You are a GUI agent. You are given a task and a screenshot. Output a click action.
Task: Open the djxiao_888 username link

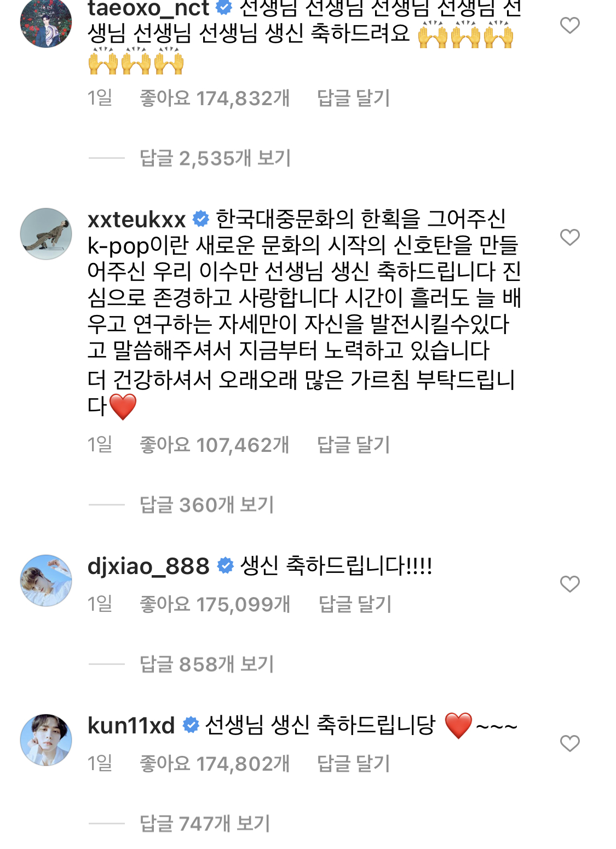(148, 566)
